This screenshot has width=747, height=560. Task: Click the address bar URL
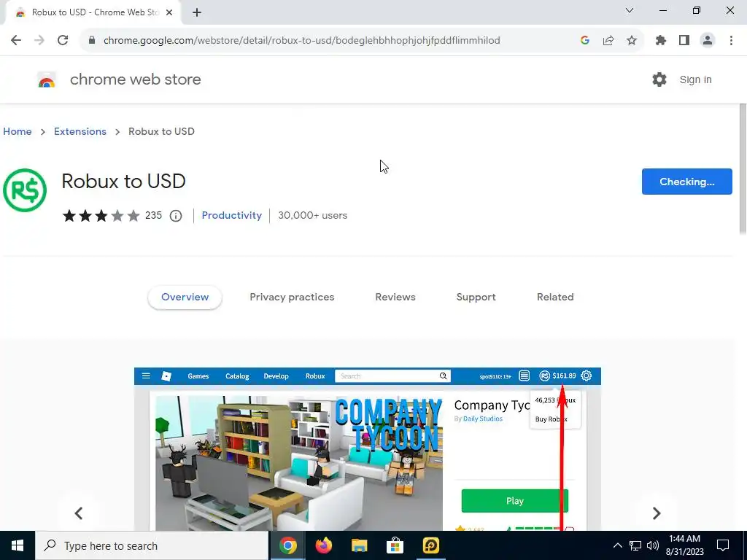(x=301, y=40)
